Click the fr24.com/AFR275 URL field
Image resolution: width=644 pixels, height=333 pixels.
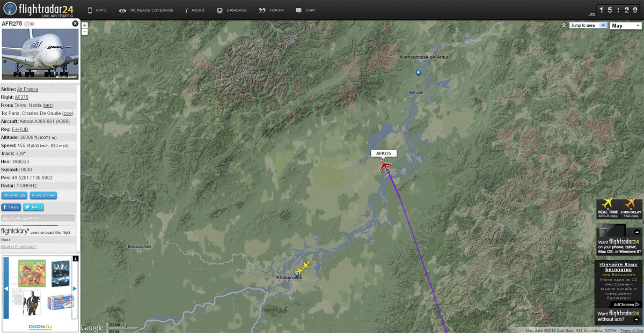[x=38, y=218]
